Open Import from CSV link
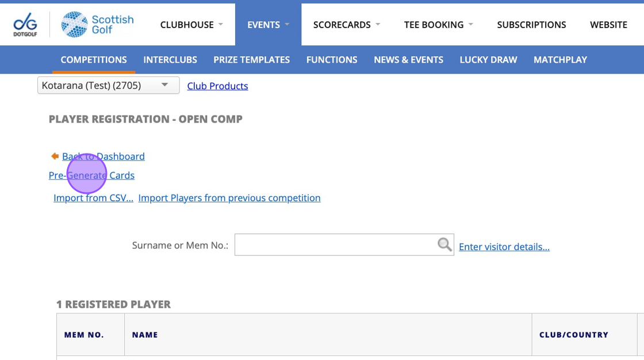The height and width of the screenshot is (360, 644). 93,198
